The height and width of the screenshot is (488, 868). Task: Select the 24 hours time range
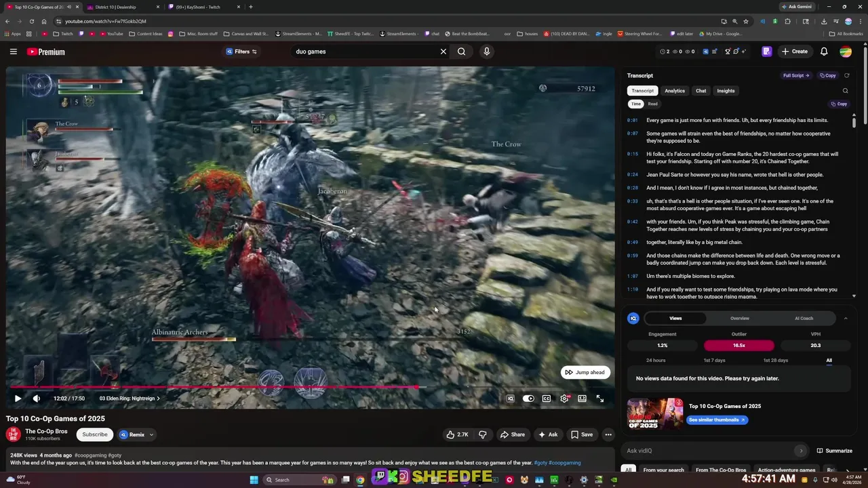click(656, 360)
